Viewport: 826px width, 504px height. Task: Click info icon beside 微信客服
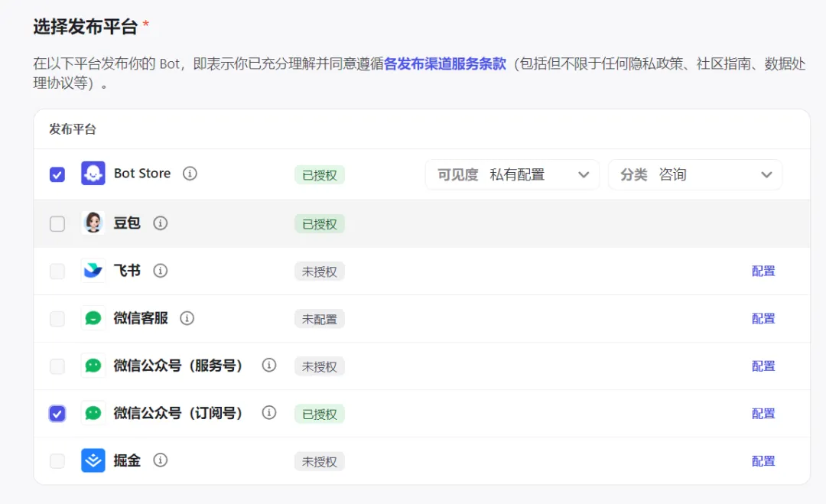pyautogui.click(x=187, y=317)
